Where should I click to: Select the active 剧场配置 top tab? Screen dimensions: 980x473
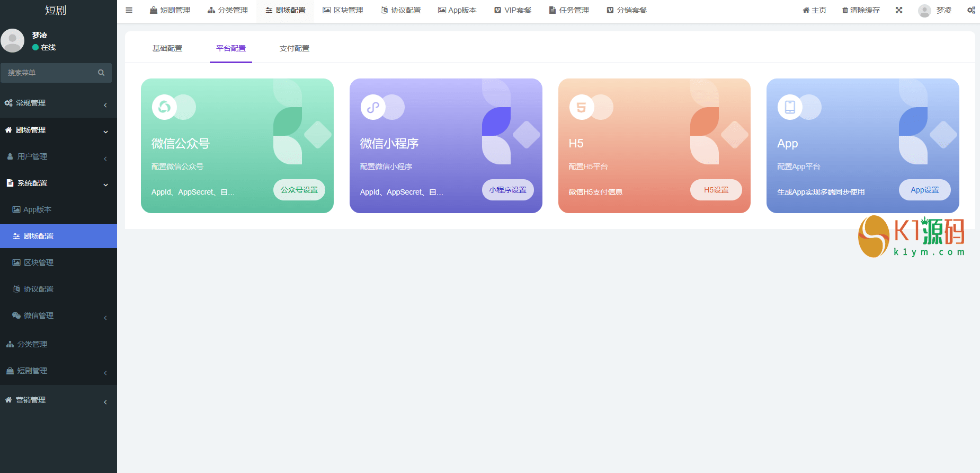(286, 10)
